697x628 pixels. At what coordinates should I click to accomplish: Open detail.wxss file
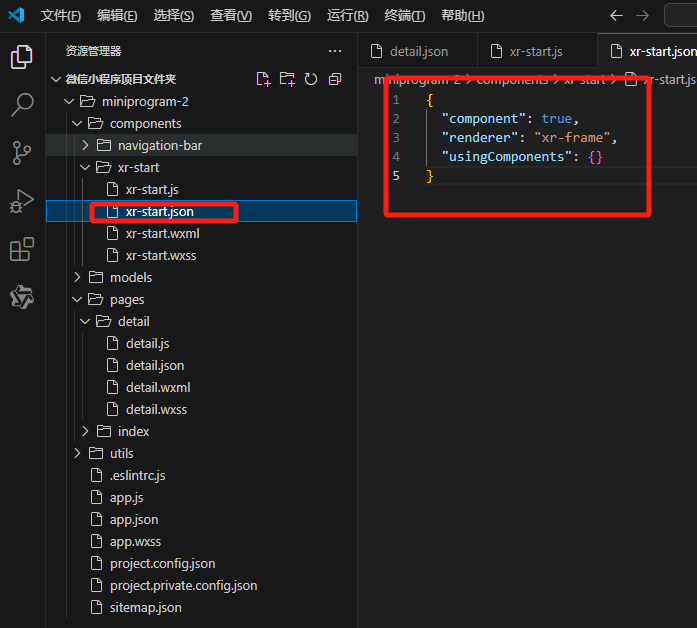[201, 409]
